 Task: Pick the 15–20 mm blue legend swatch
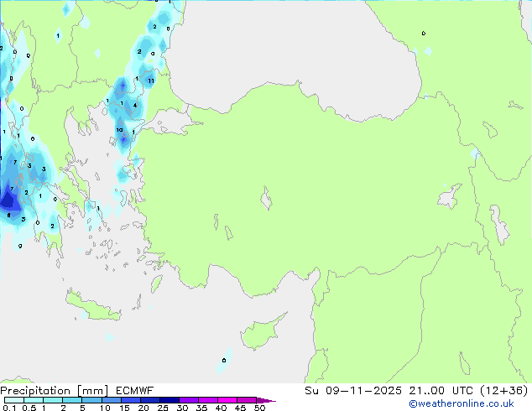[x=131, y=400]
